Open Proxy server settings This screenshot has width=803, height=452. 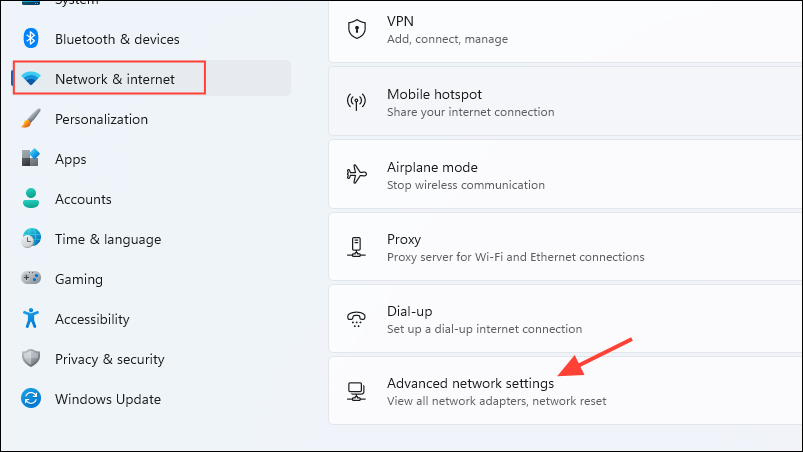(565, 247)
